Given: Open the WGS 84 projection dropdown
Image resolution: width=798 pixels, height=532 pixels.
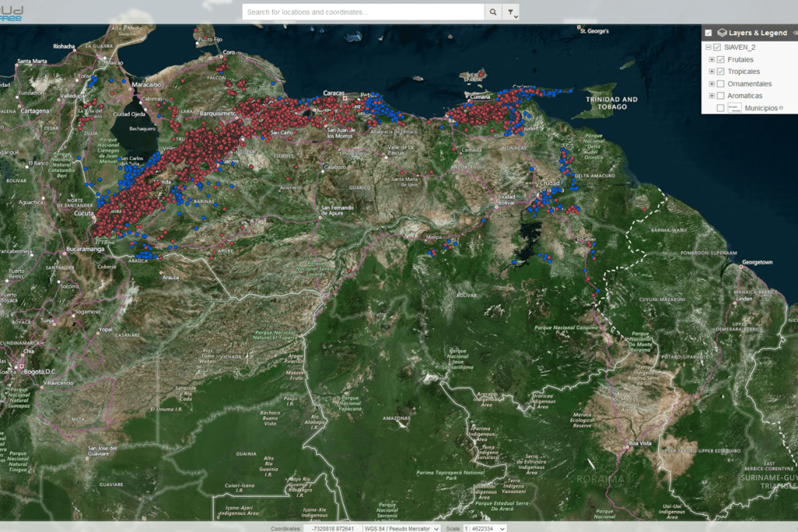Looking at the screenshot, I should point(401,528).
